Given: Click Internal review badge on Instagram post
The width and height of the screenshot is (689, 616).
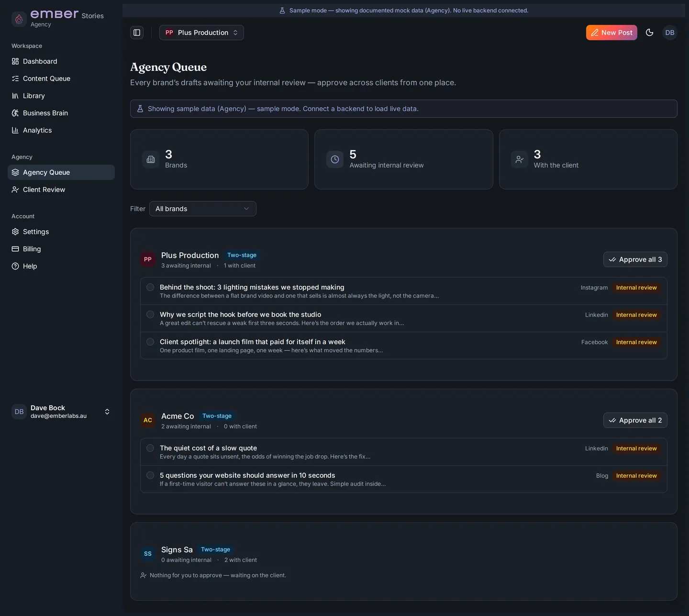Looking at the screenshot, I should [636, 288].
